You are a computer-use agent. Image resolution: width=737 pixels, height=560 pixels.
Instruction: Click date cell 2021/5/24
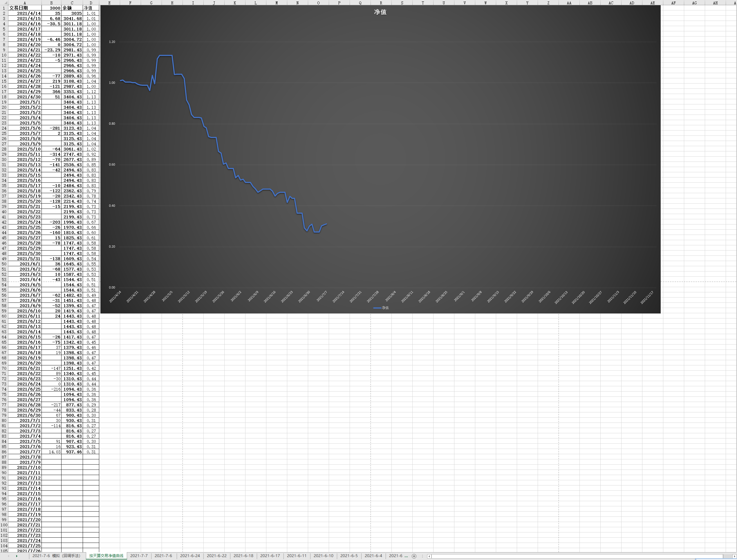click(25, 222)
